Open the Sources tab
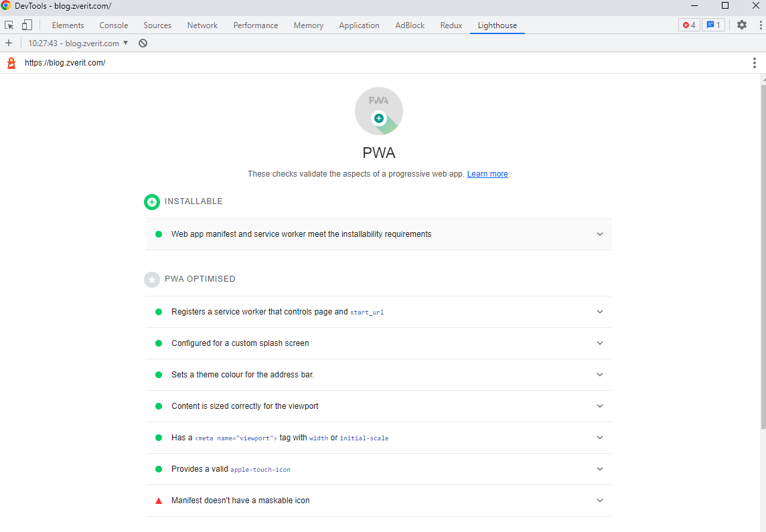The image size is (766, 532). (157, 25)
